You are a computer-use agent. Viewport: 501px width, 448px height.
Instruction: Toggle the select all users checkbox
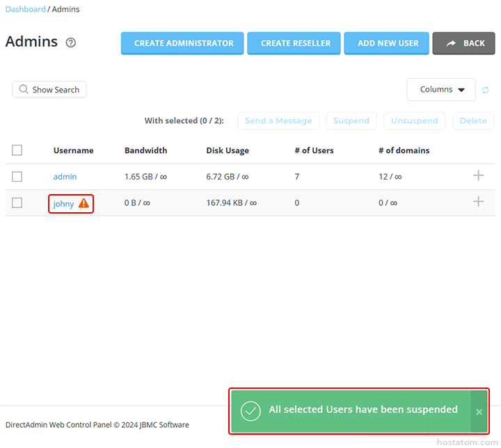[17, 150]
